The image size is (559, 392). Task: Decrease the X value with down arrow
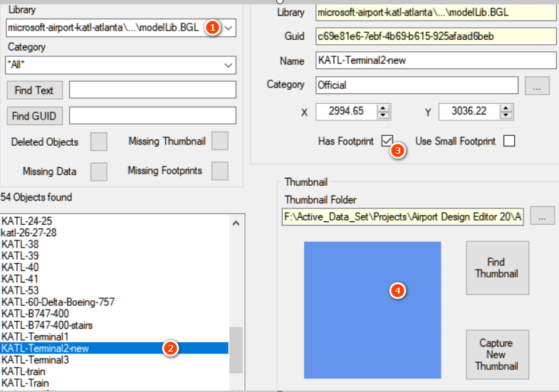click(x=383, y=115)
